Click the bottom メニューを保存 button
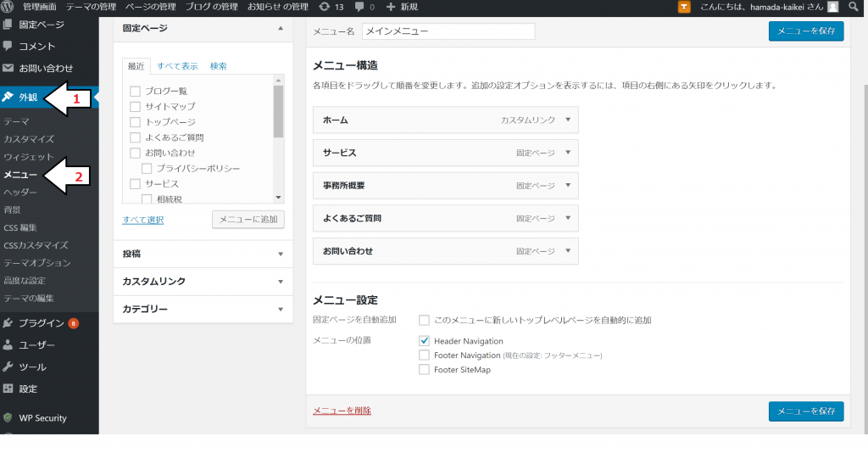This screenshot has height=470, width=868. (806, 411)
